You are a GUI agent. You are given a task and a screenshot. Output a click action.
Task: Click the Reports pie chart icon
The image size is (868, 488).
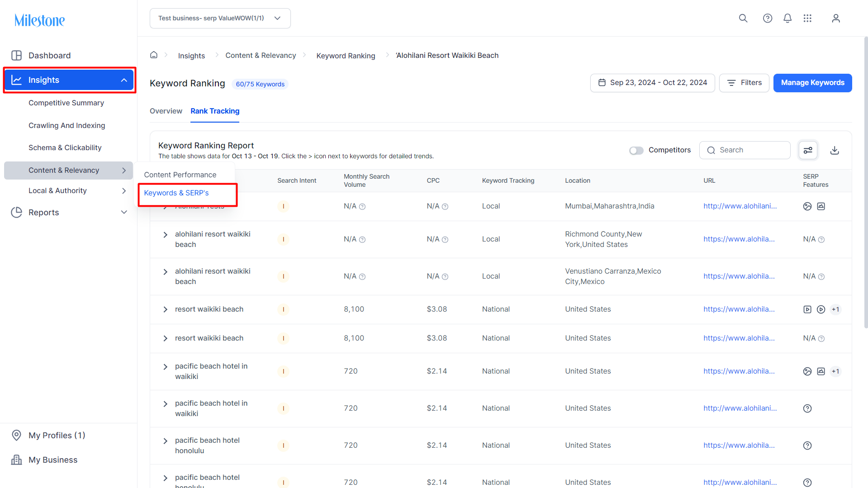17,212
